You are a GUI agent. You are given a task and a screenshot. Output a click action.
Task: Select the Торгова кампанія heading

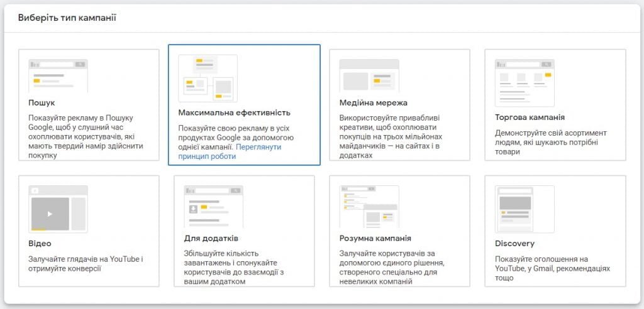tap(530, 117)
